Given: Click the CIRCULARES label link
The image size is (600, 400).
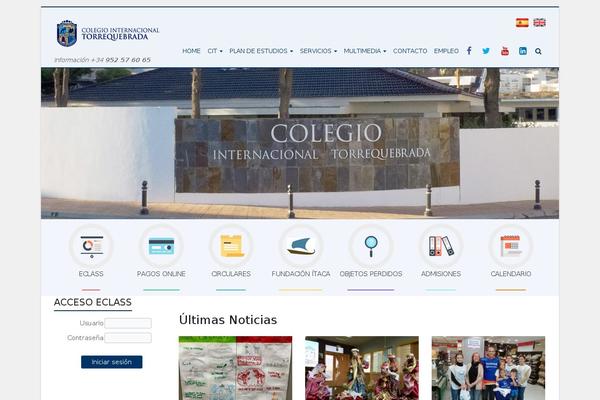Looking at the screenshot, I should pyautogui.click(x=231, y=274).
